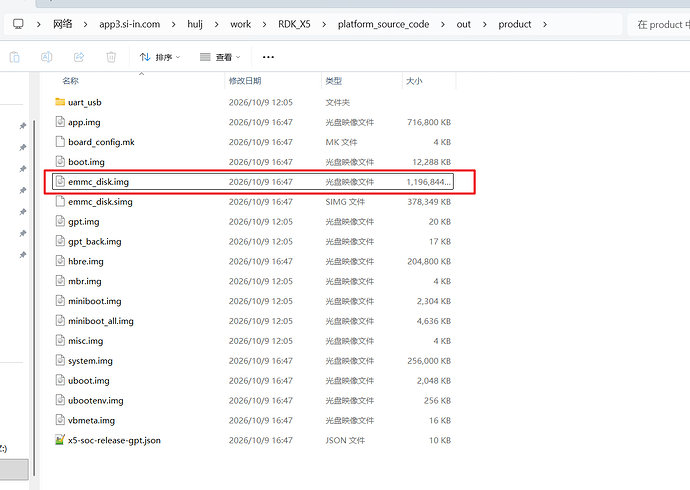Click file name text uart_usb
The image size is (690, 490).
click(x=84, y=102)
